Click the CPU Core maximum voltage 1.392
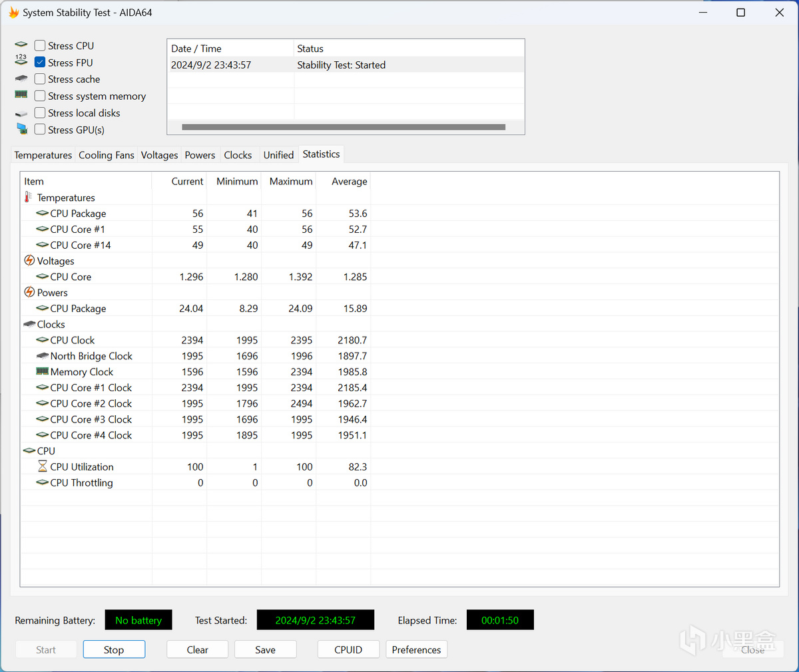The image size is (799, 672). pyautogui.click(x=300, y=276)
